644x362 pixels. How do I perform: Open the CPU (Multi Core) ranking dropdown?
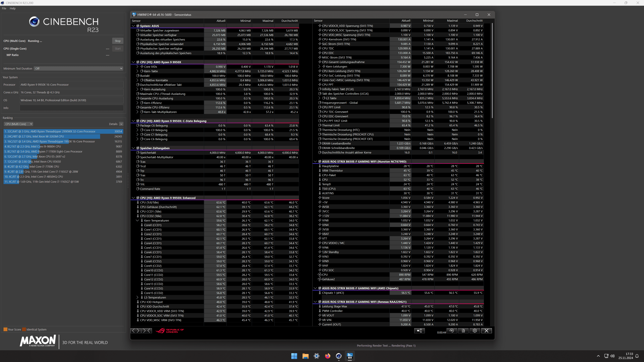[x=18, y=124]
